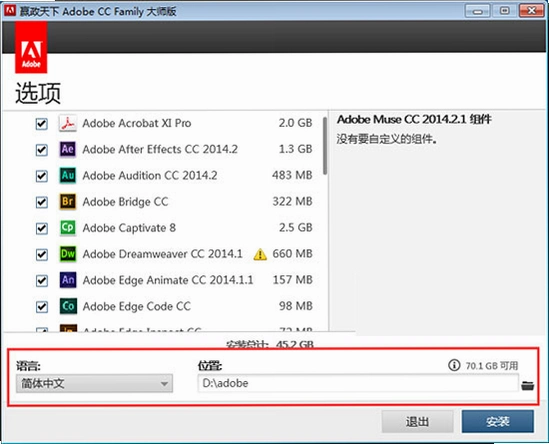
Task: Click the title bar Adobe app icon
Action: [10, 11]
